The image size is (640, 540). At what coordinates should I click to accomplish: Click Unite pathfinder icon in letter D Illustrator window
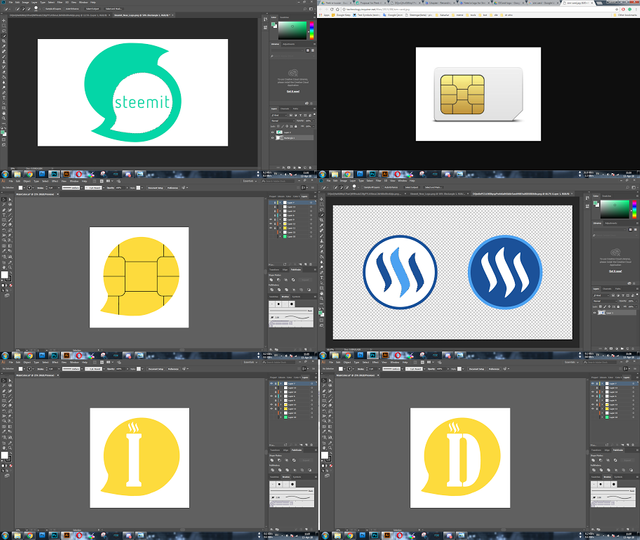[593, 460]
